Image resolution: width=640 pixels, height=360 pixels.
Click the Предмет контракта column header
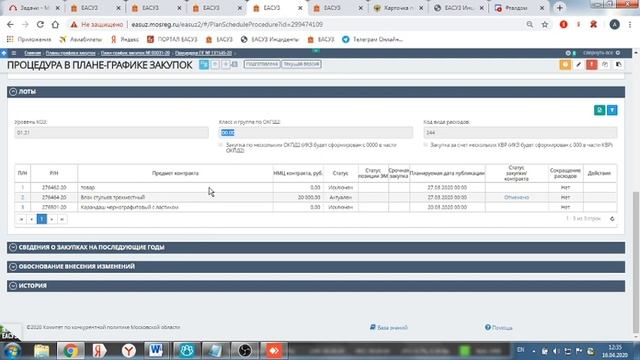pyautogui.click(x=175, y=173)
